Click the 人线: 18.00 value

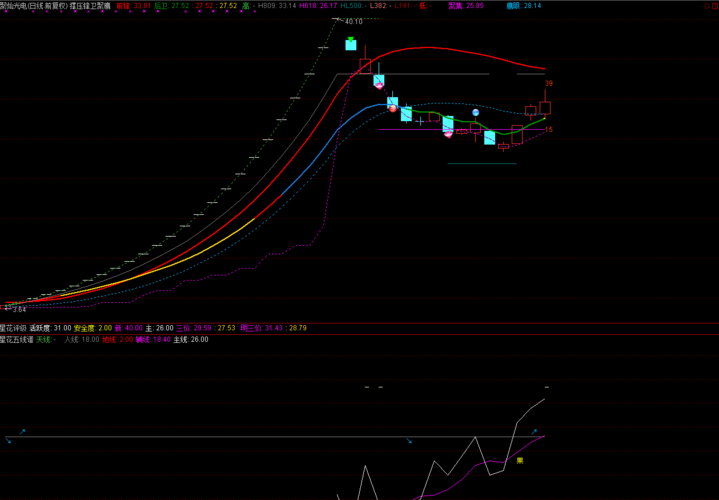[82, 340]
